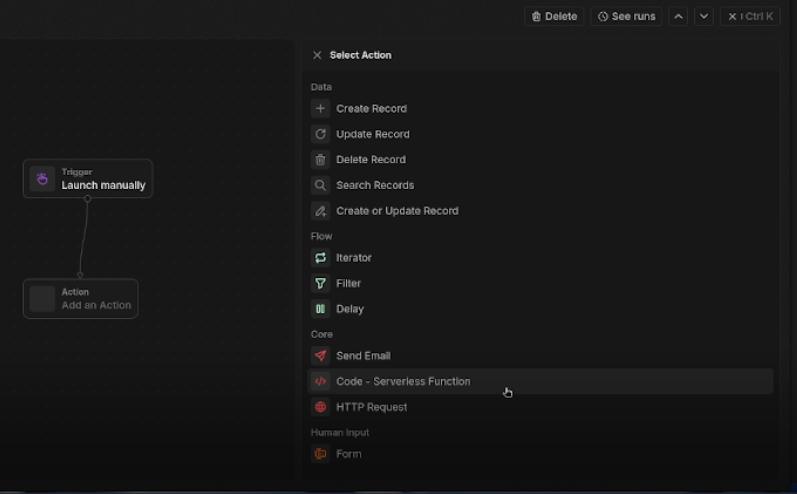Choose Update Record action
Viewport: 797px width, 494px height.
click(541, 134)
